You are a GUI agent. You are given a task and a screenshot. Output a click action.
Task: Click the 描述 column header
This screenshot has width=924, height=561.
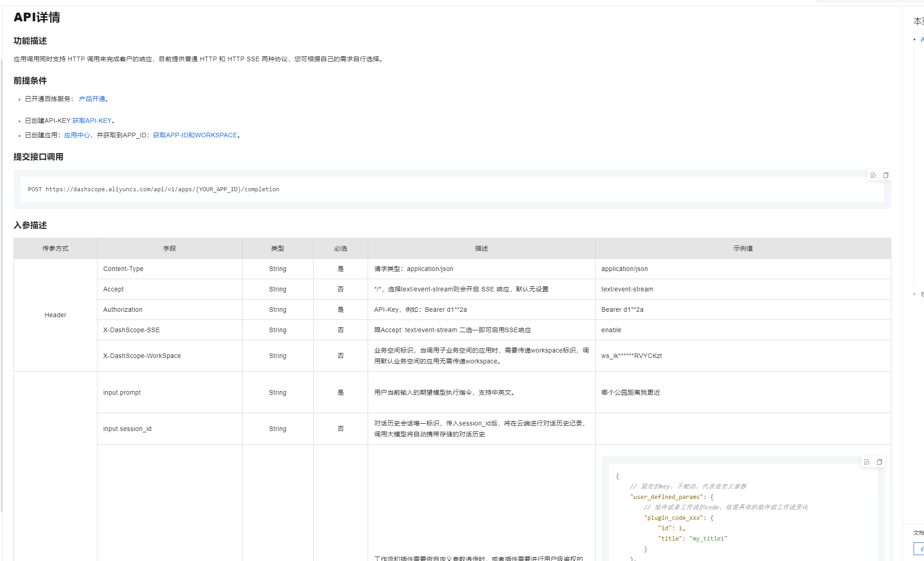click(481, 248)
